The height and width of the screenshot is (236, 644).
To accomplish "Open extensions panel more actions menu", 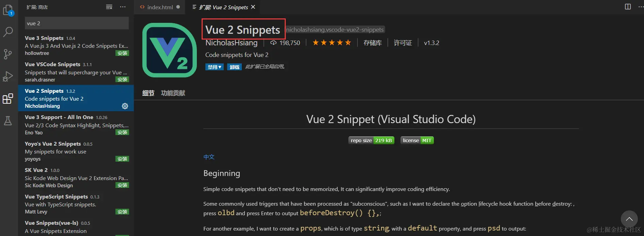I will (123, 7).
